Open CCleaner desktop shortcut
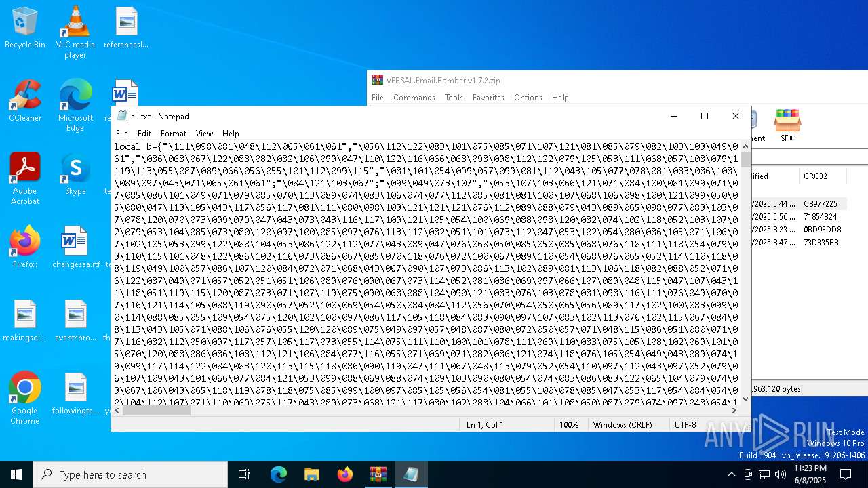 (25, 102)
